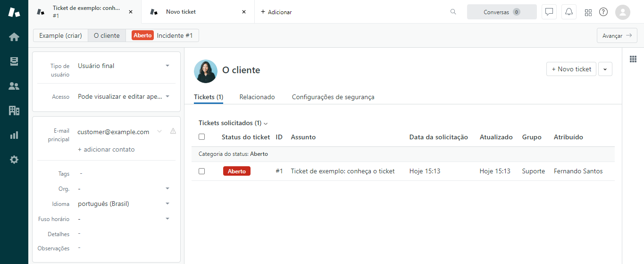Open the Organizations building icon
The width and height of the screenshot is (644, 264).
pos(14,111)
